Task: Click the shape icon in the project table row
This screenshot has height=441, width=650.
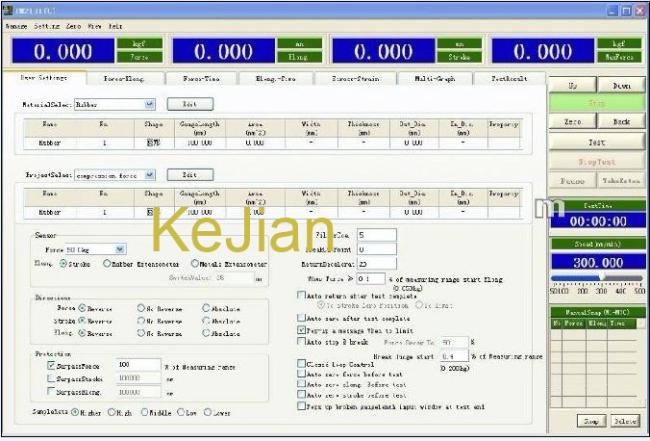Action: tap(151, 212)
